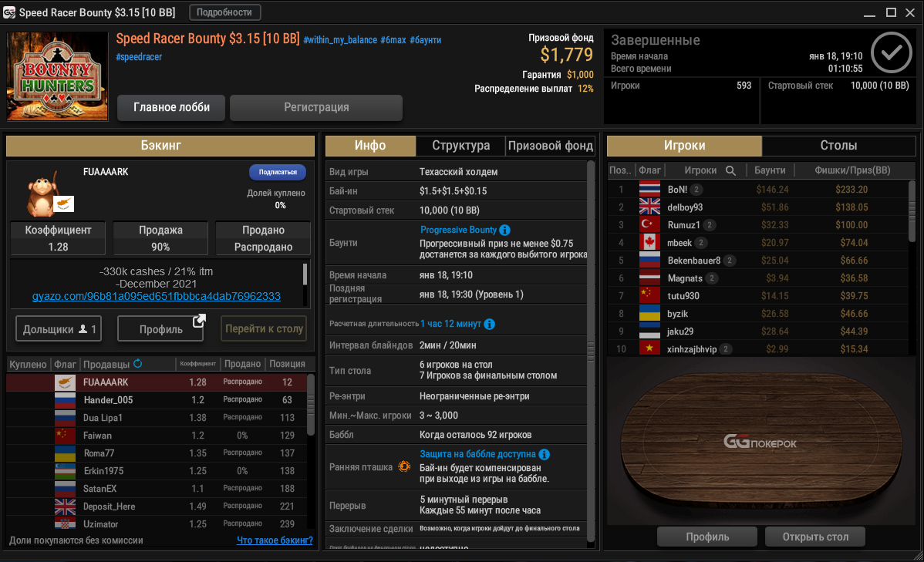Click the FUAAAARK monkey avatar
The image size is (924, 562).
coord(44,194)
